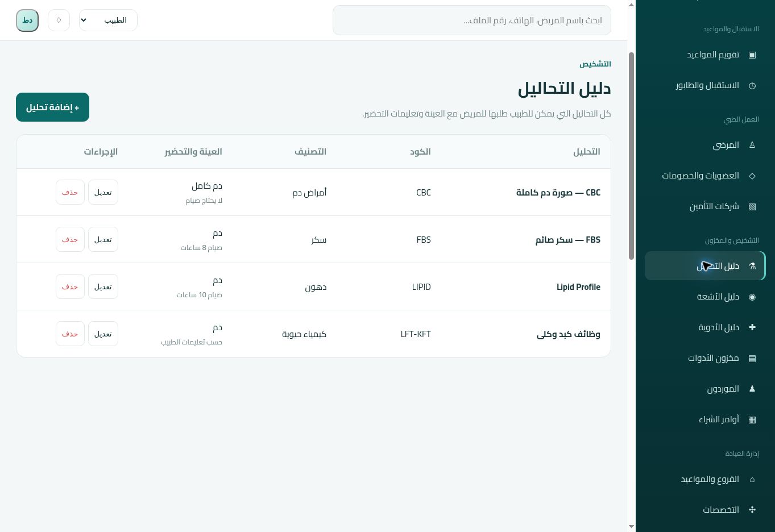The width and height of the screenshot is (775, 532).
Task: Delete the CBC test row
Action: tap(70, 193)
